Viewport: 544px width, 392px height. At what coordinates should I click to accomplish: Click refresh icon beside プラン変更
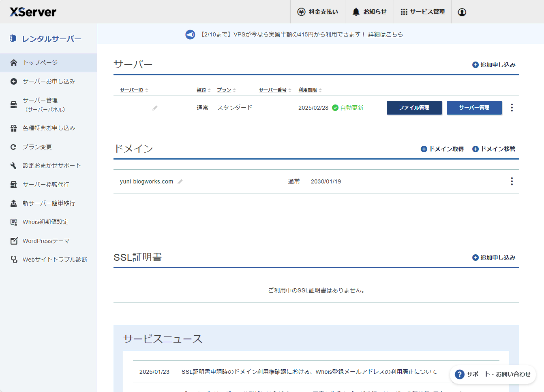tap(13, 147)
